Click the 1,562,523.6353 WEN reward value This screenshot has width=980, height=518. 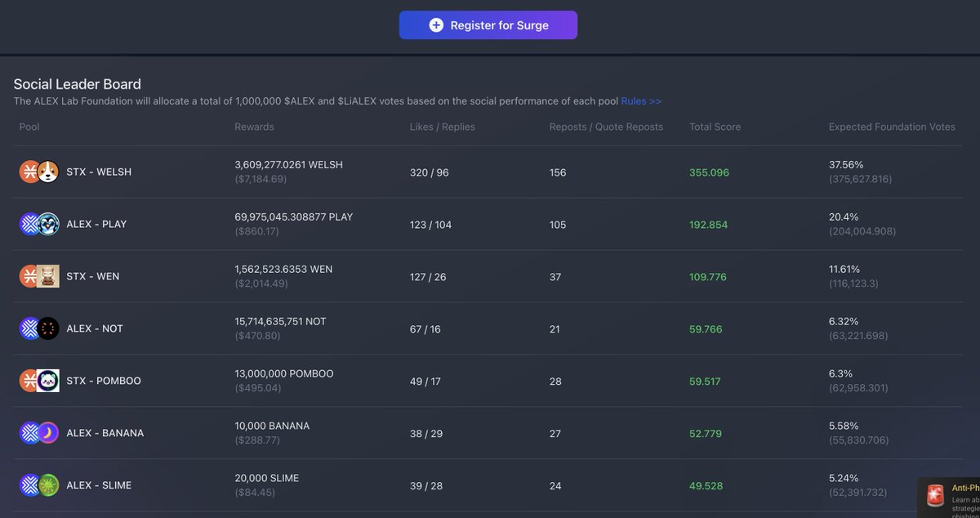pos(283,270)
